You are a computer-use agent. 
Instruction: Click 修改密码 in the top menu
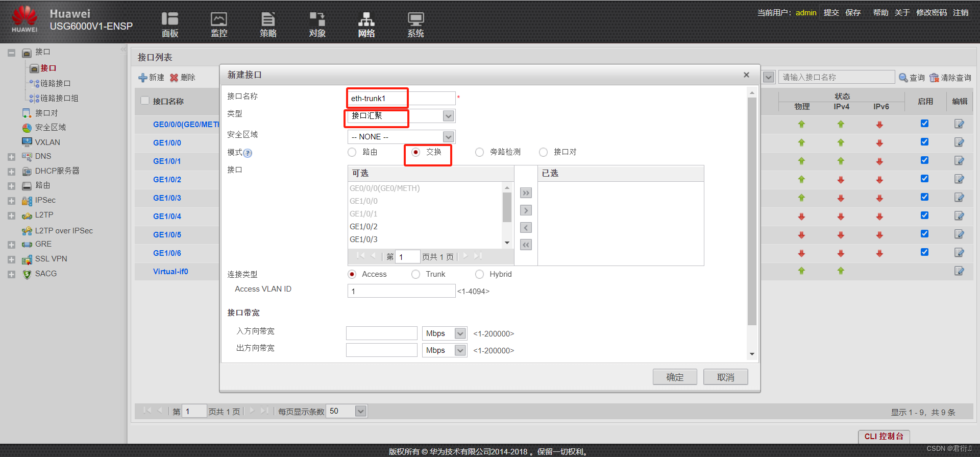[x=932, y=13]
